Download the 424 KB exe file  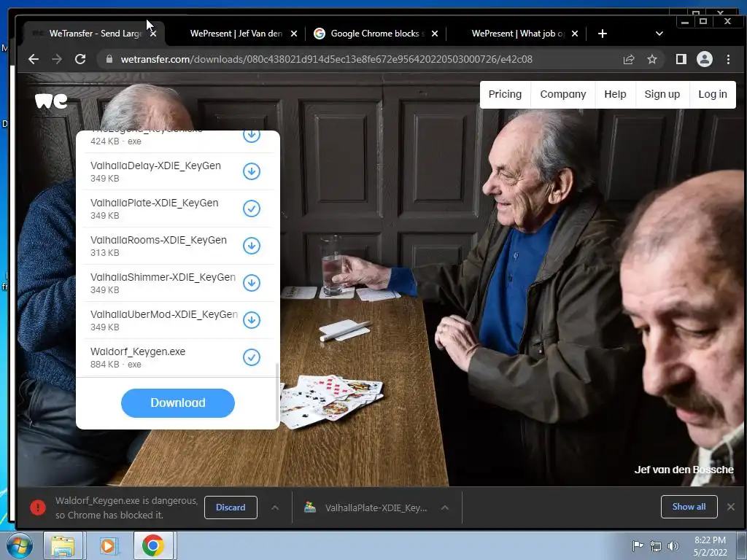point(252,136)
